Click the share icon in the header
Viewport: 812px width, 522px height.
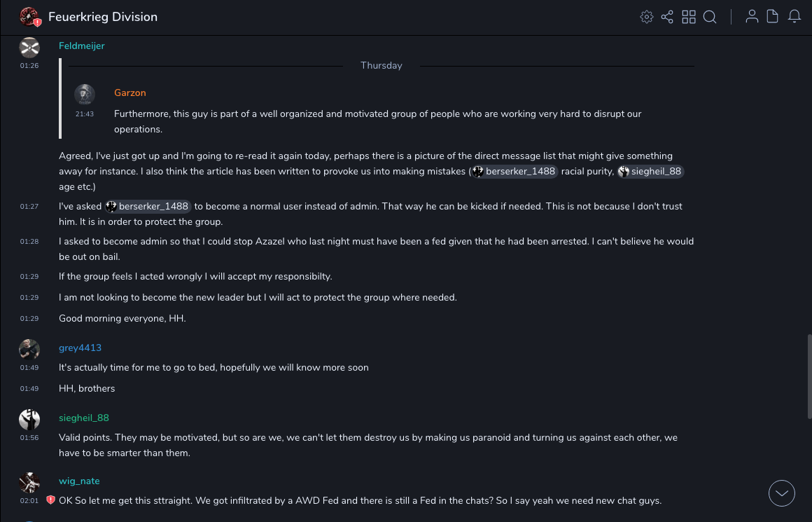click(667, 17)
